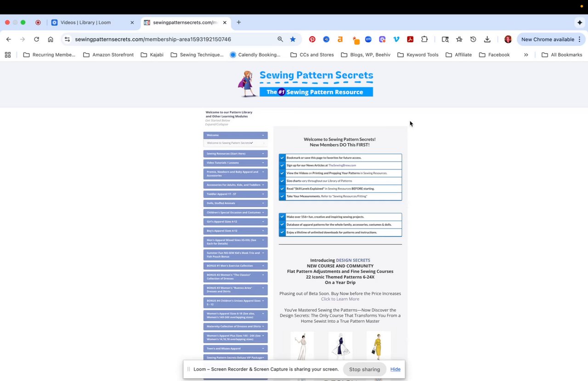Click the checkmark beside Take Your Measurements
This screenshot has height=381, width=588.
[282, 196]
